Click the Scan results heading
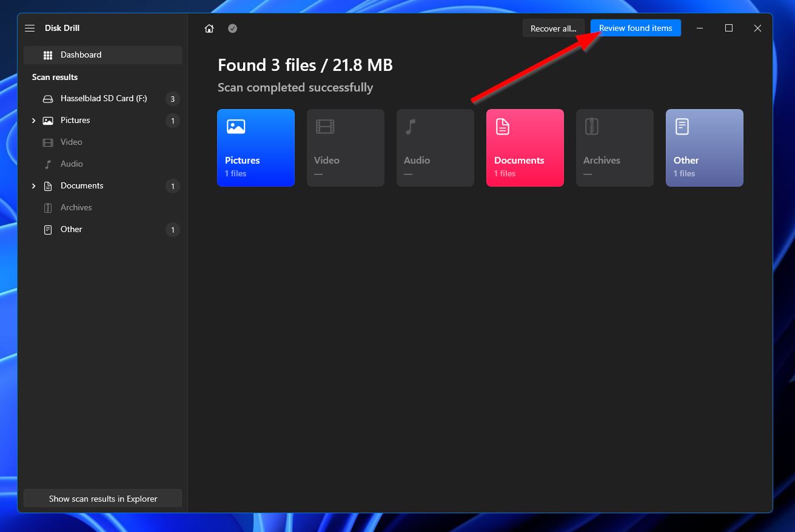 [x=55, y=77]
